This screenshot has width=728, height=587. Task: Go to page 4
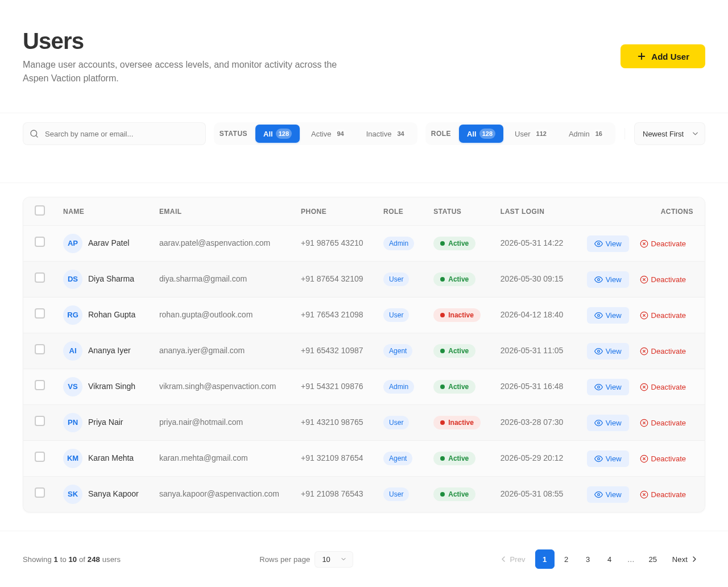point(610,559)
